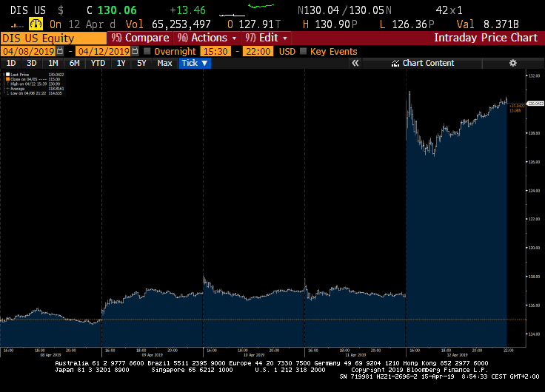Click the open price 127.91T
The image size is (545, 392).
260,24
